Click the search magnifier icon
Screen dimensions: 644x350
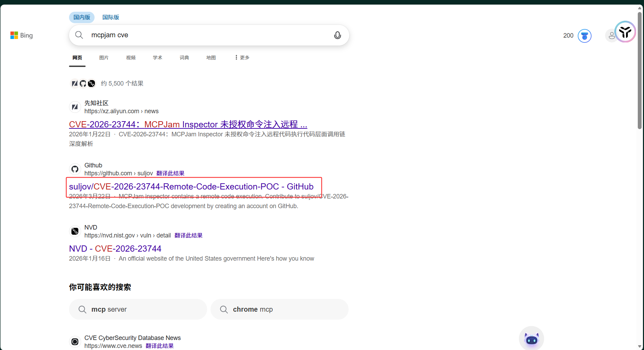tap(79, 35)
